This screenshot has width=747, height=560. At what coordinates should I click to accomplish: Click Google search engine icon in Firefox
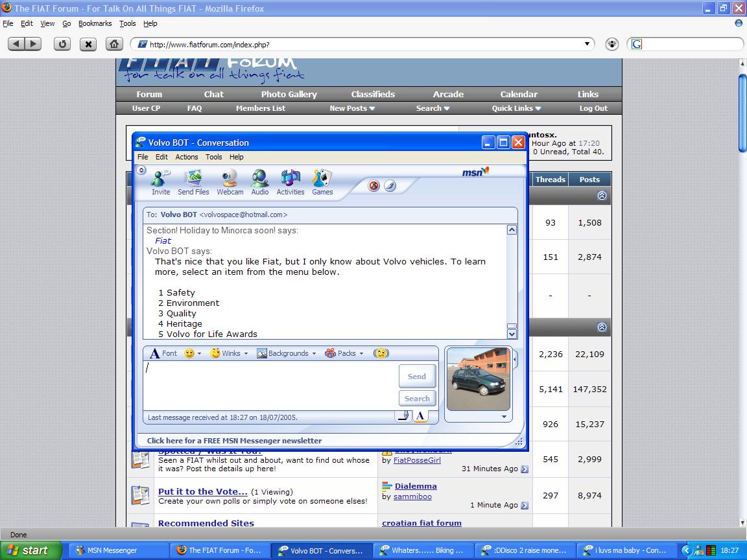click(x=637, y=44)
